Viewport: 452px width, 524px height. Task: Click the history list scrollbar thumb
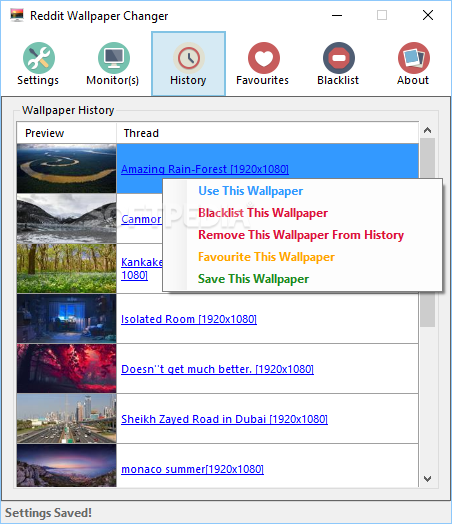point(428,232)
